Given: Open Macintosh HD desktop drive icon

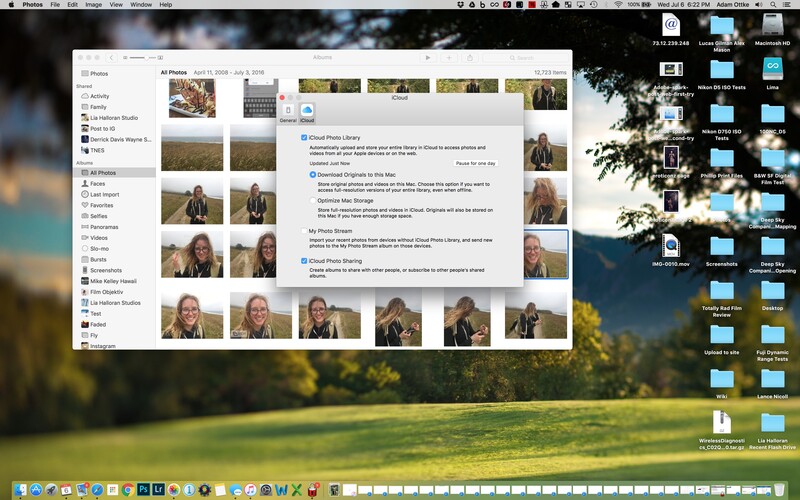Looking at the screenshot, I should (x=772, y=30).
